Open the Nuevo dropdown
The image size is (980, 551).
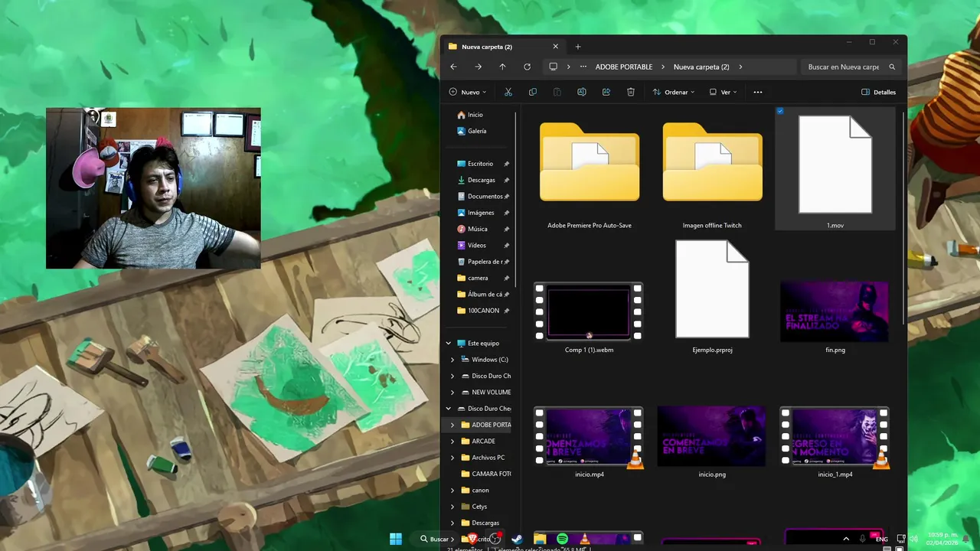coord(469,92)
